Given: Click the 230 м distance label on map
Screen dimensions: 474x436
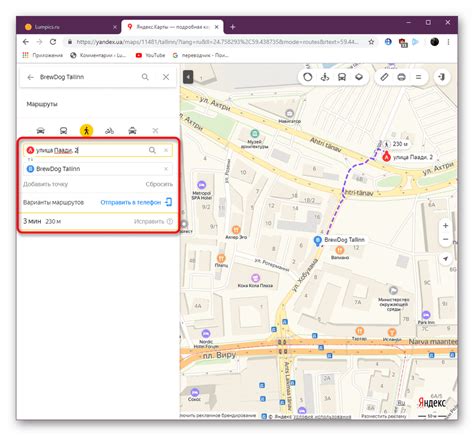Looking at the screenshot, I should click(x=400, y=144).
